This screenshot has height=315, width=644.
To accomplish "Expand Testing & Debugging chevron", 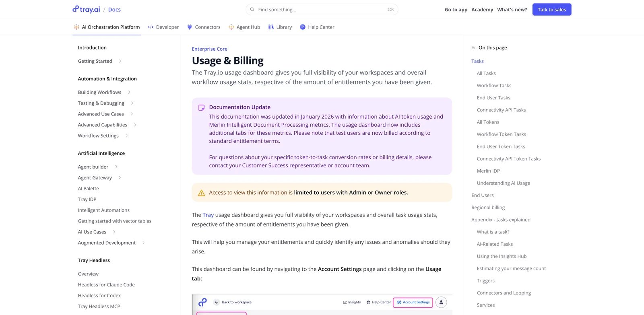I will [x=132, y=103].
